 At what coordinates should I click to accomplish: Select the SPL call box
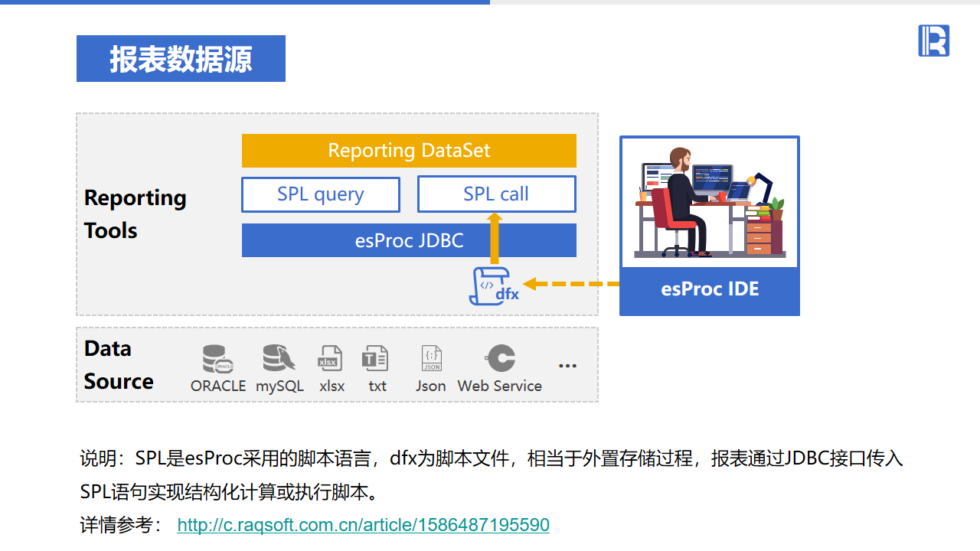(x=496, y=194)
